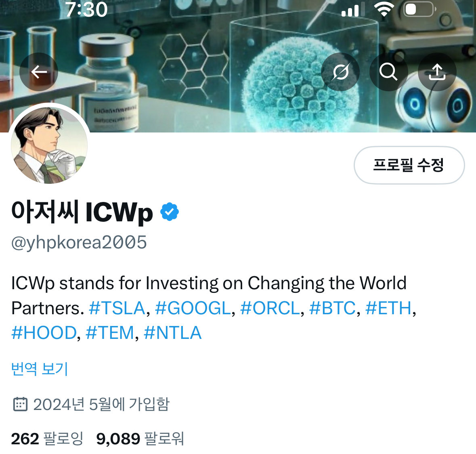Open the laboratory header banner image
This screenshot has width=476, height=454.
tap(238, 66)
